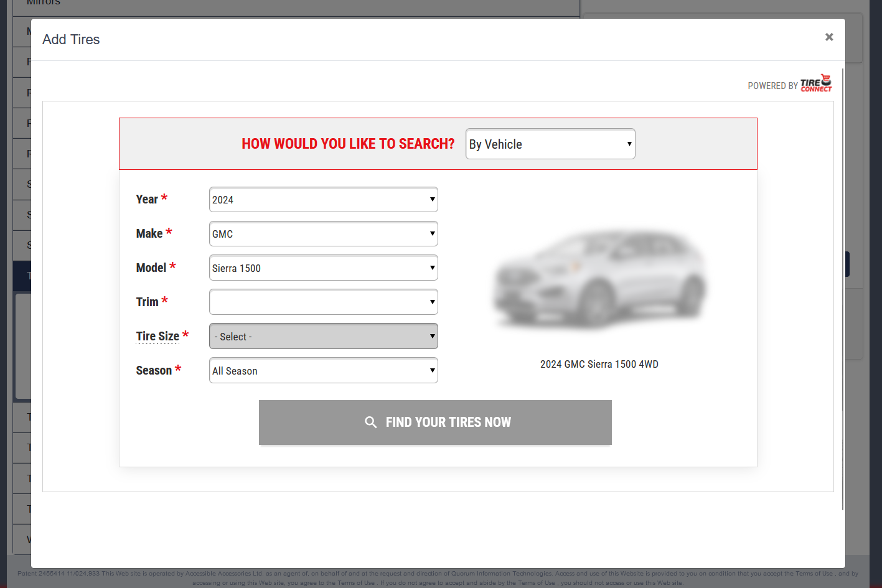Click the magnifier icon on the search button
This screenshot has width=882, height=588.
coord(371,422)
